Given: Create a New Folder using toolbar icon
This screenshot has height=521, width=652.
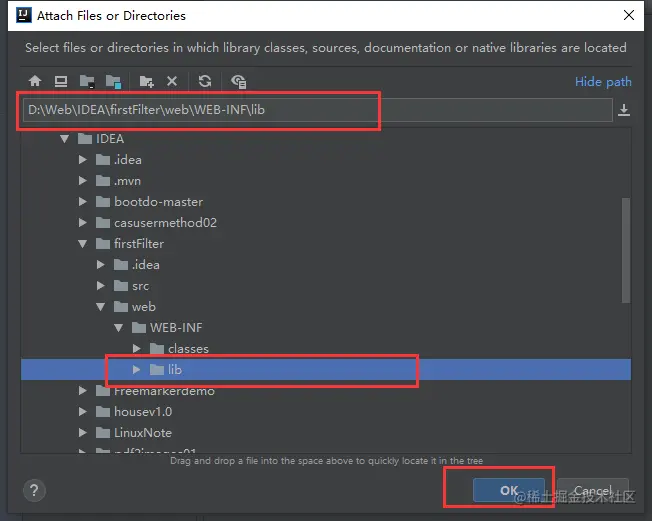Looking at the screenshot, I should click(x=146, y=81).
